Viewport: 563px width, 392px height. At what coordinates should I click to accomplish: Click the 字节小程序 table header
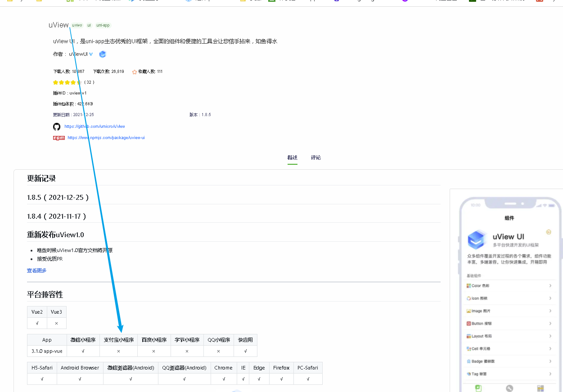coord(187,340)
